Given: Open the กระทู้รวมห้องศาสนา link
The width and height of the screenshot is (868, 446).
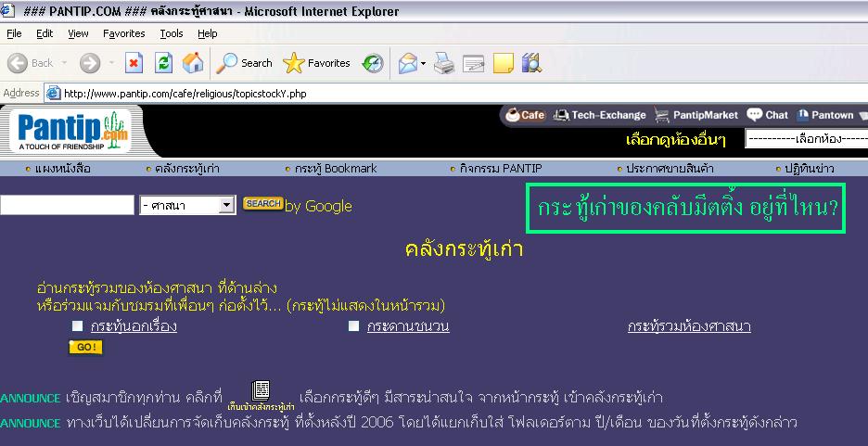Looking at the screenshot, I should pyautogui.click(x=689, y=326).
